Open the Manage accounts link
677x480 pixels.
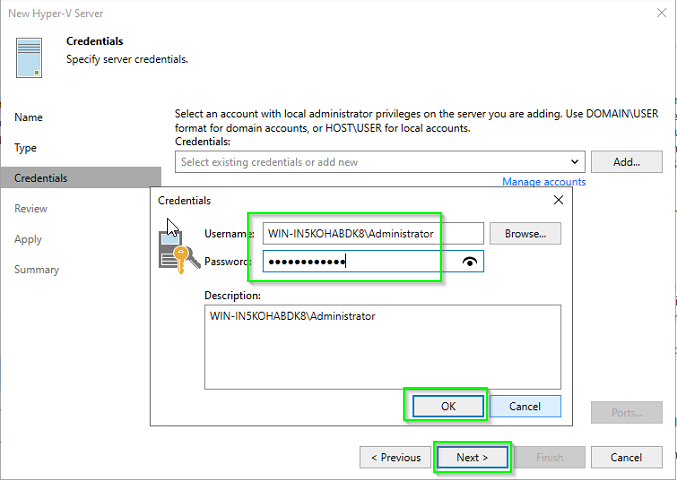(544, 182)
